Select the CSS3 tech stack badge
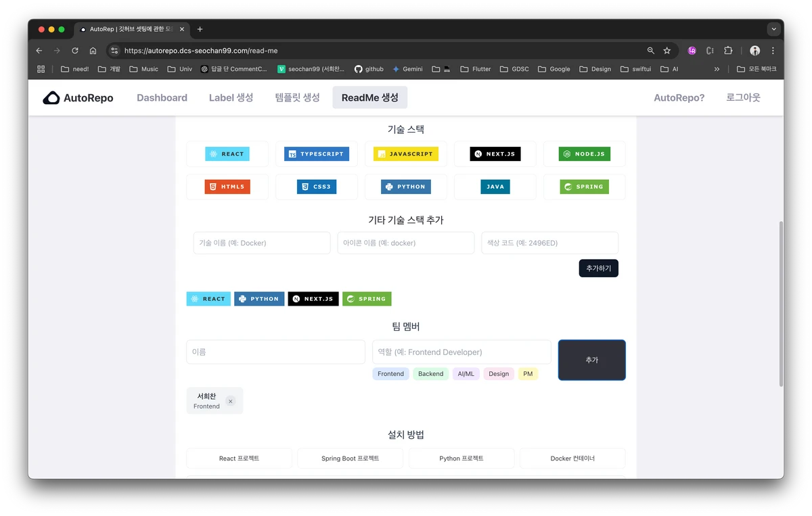 click(x=317, y=187)
